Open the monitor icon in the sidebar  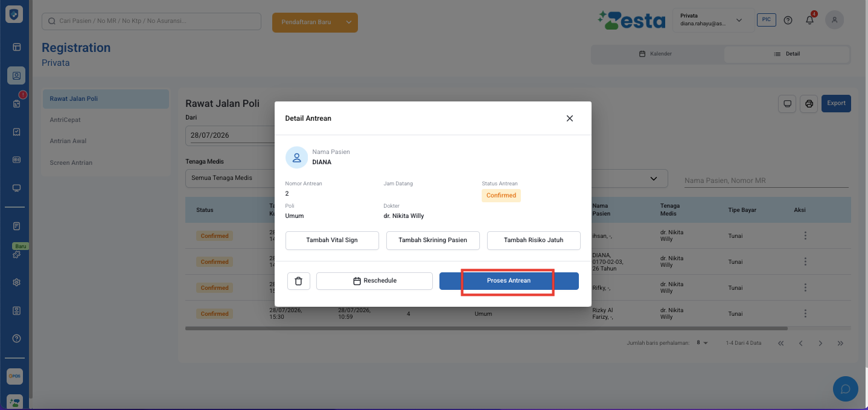coord(16,188)
